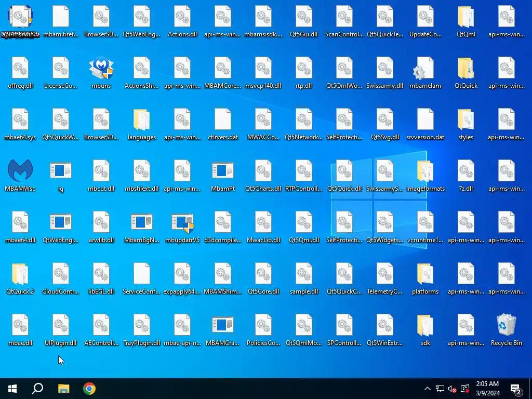This screenshot has width=532, height=399.
Task: Select the MbamBgN... application icon
Action: (141, 222)
